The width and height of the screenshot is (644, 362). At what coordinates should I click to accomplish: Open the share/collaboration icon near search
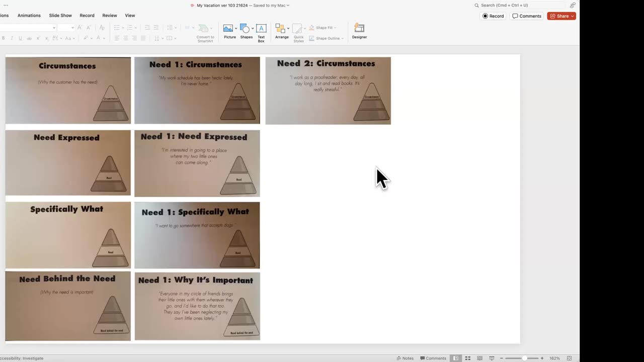[x=573, y=5]
